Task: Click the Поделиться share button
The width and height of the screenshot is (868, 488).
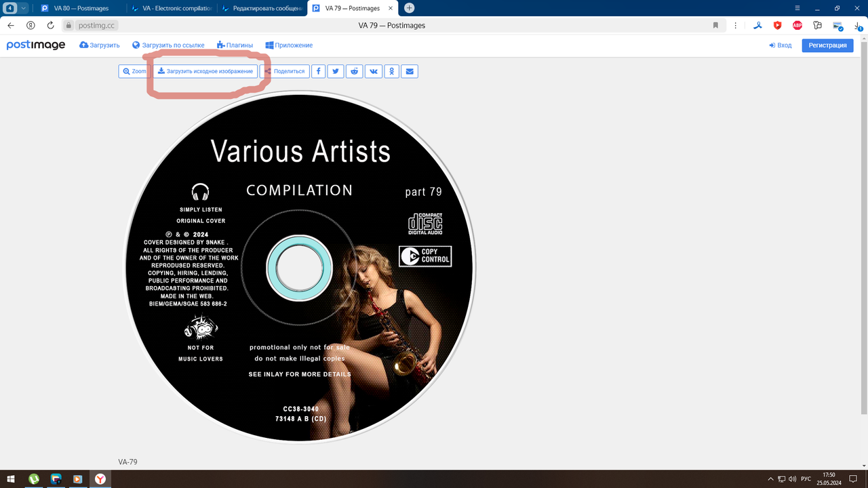Action: [x=284, y=71]
